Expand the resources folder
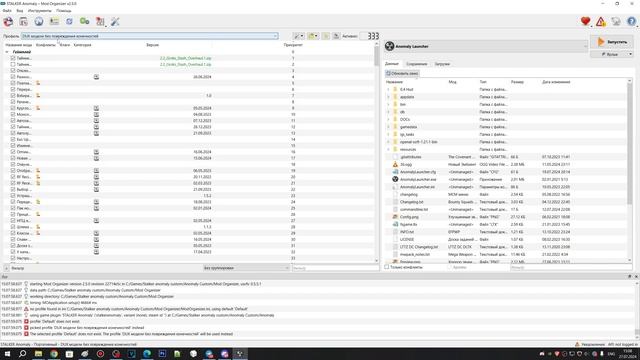Viewport: 640px width, 360px height. coord(388,149)
